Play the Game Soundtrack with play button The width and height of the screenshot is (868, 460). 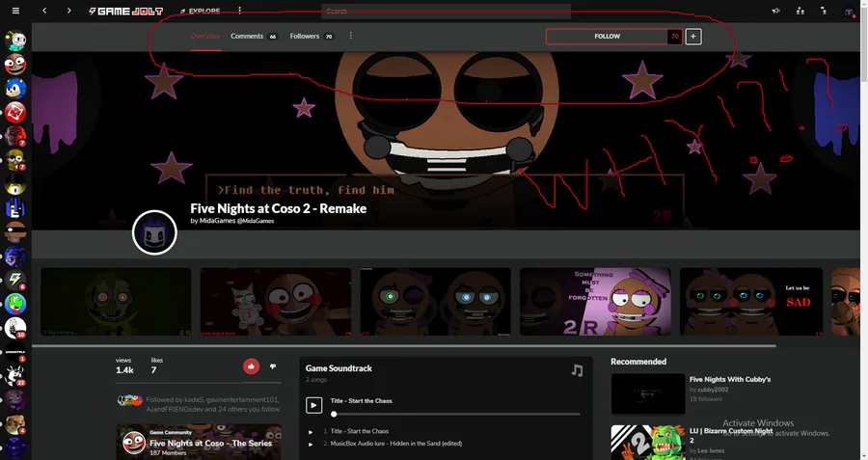coord(313,405)
